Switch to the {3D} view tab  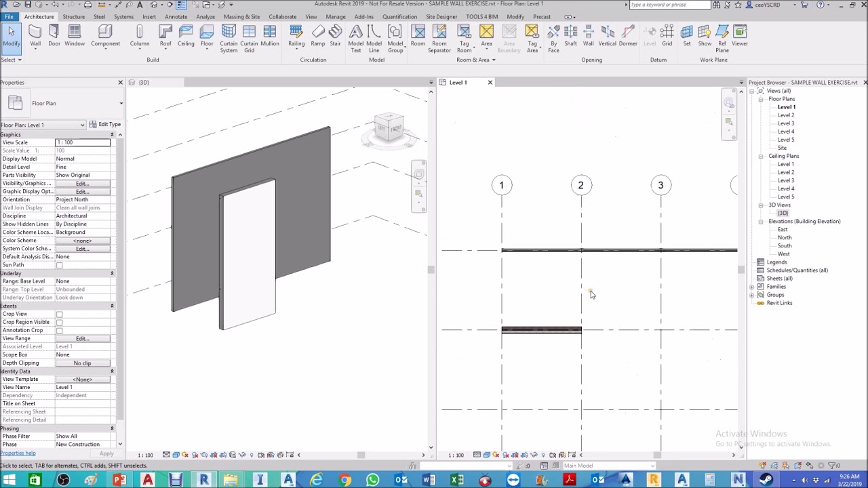144,83
